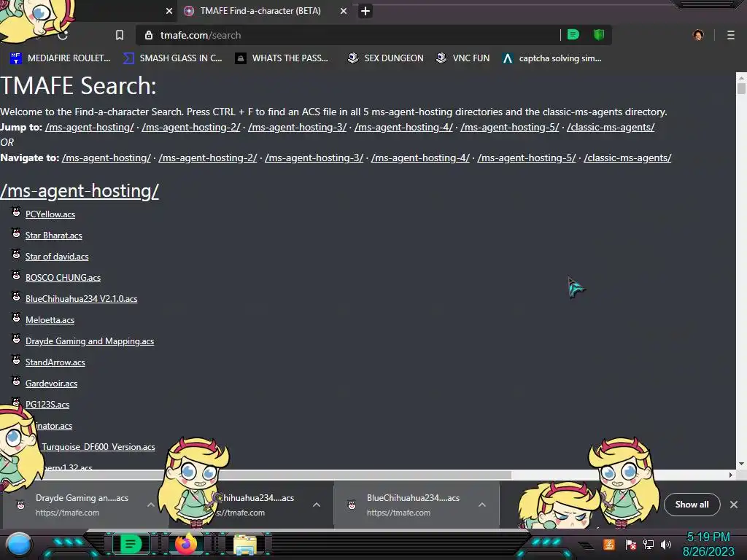Expand rightmost BlueChihuahua234 download chevron
The height and width of the screenshot is (560, 747).
click(x=482, y=505)
